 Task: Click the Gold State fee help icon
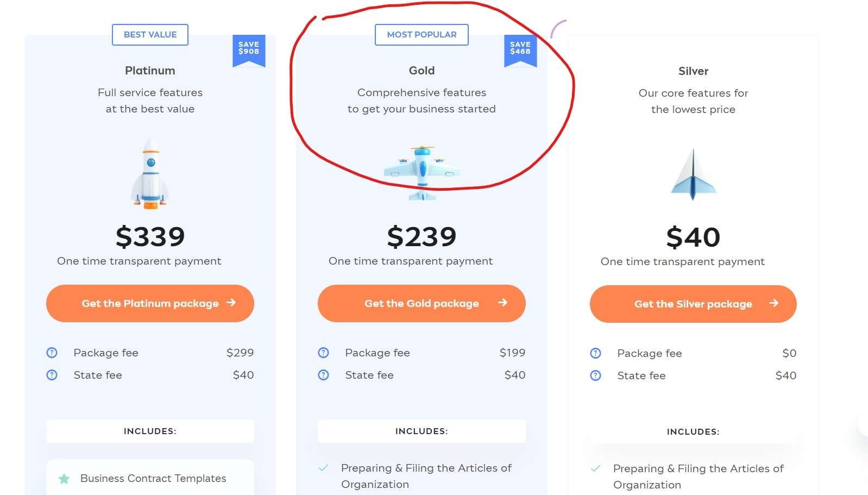pyautogui.click(x=324, y=375)
